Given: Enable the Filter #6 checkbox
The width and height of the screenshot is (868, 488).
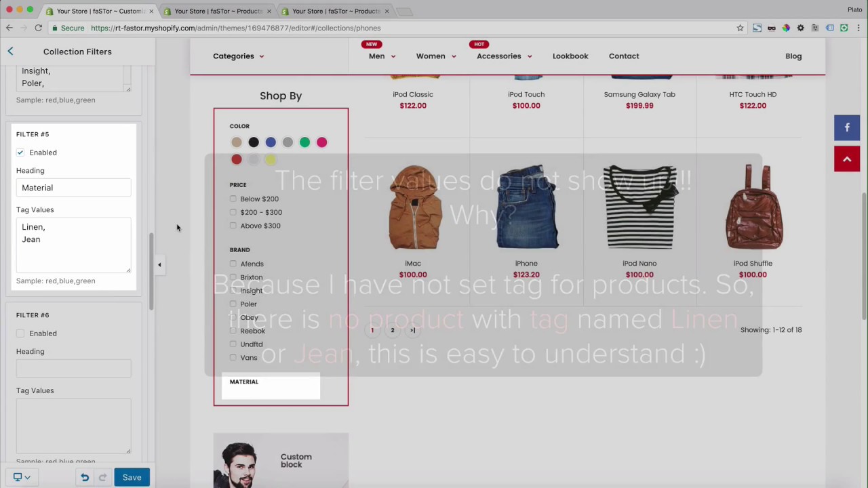Looking at the screenshot, I should [x=20, y=333].
